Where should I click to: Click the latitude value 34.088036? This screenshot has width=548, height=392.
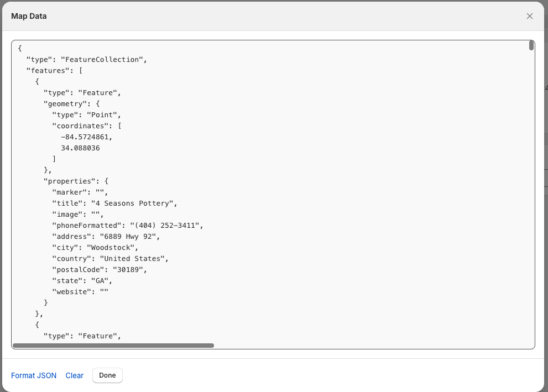coord(80,148)
